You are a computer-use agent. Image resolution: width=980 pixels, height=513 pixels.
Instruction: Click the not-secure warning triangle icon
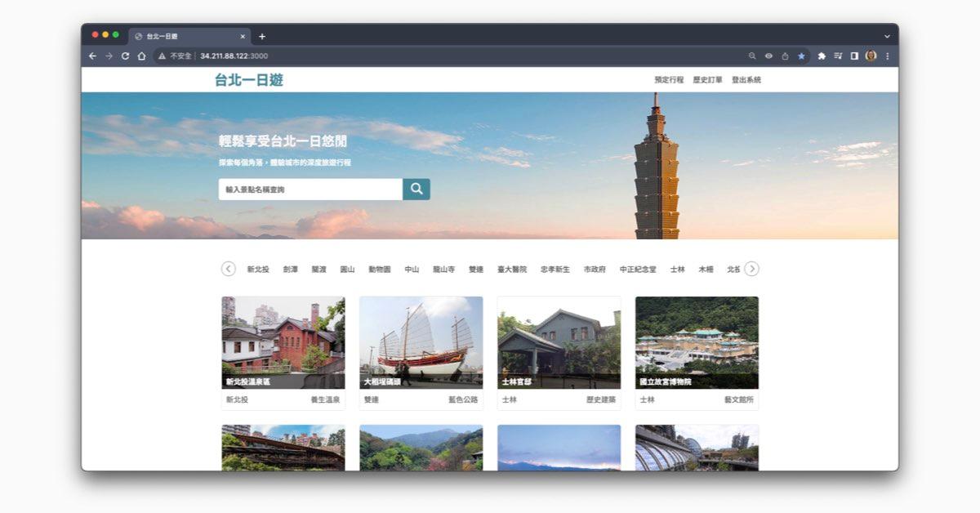[162, 56]
